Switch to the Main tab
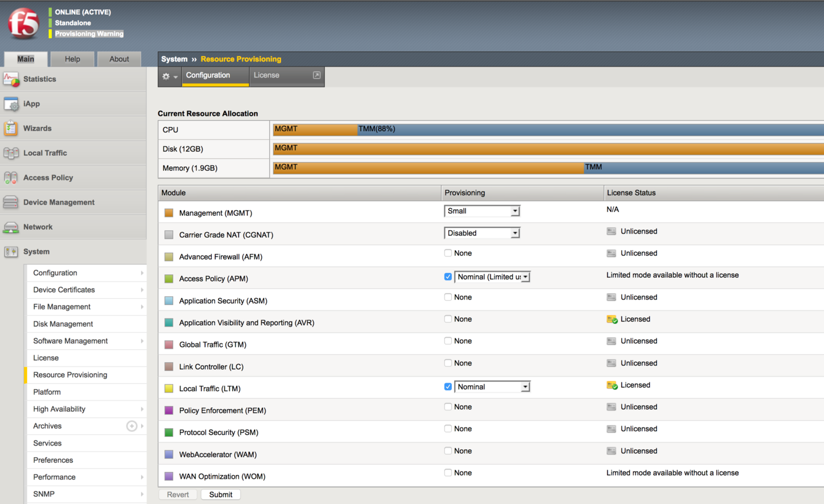 26,59
